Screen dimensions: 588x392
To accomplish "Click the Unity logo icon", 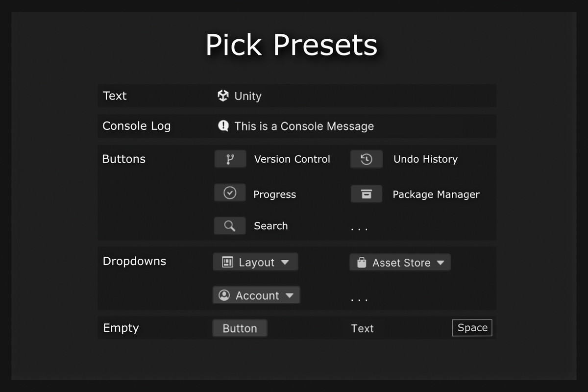I will 223,96.
